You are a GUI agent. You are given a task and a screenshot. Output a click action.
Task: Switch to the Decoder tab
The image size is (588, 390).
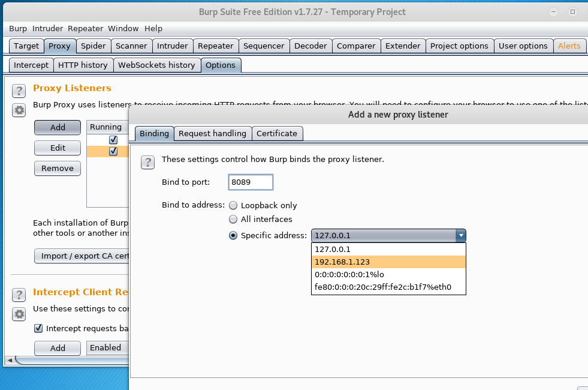point(310,46)
